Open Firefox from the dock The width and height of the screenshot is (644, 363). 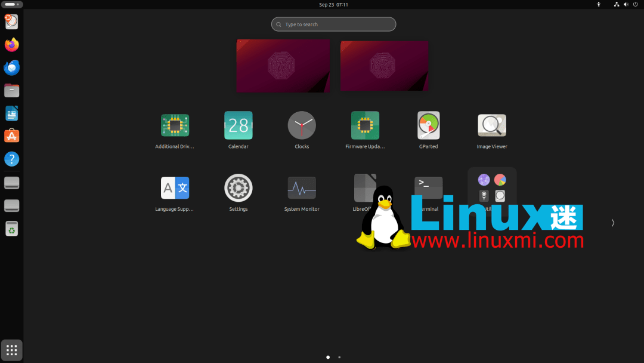(11, 44)
